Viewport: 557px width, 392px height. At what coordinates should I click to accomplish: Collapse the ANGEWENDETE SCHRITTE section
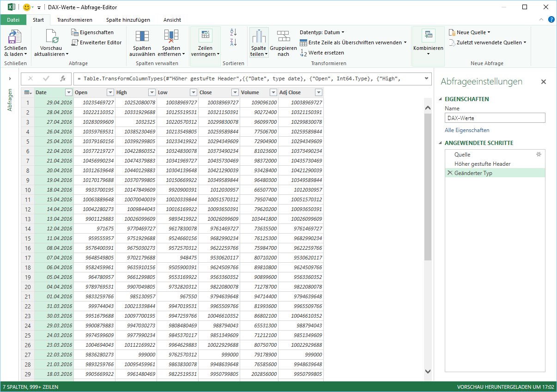440,143
